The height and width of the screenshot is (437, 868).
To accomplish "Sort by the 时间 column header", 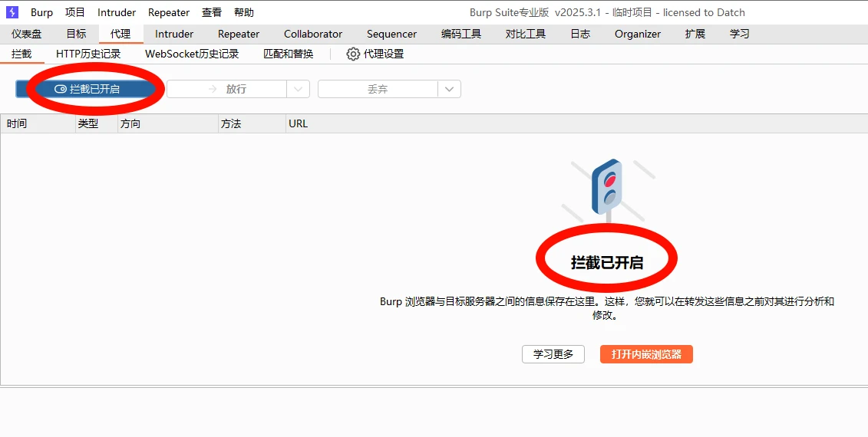I will [38, 124].
